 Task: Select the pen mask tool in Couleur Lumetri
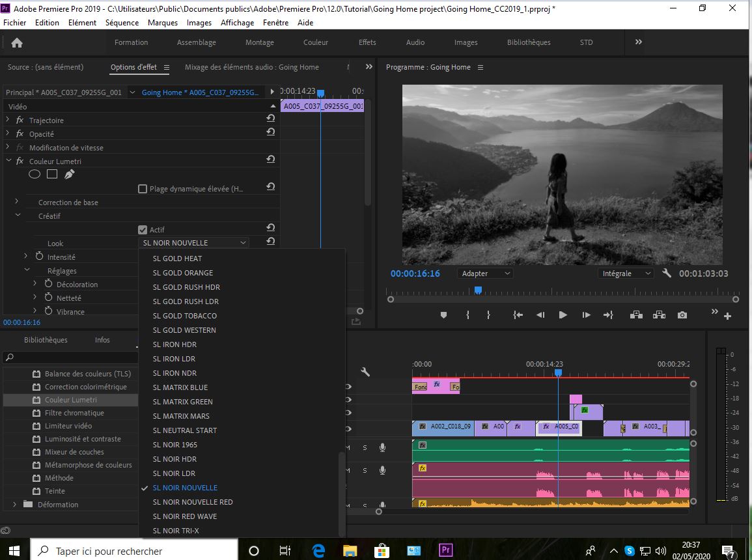coord(70,174)
